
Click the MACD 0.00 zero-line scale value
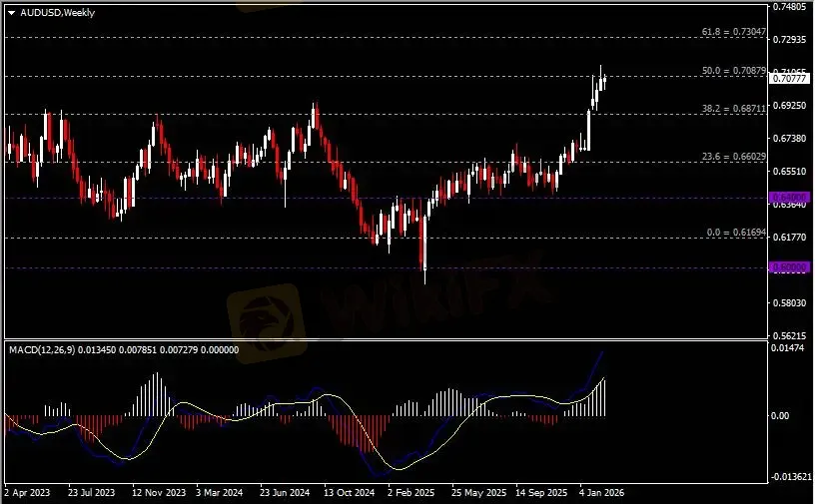coord(780,415)
